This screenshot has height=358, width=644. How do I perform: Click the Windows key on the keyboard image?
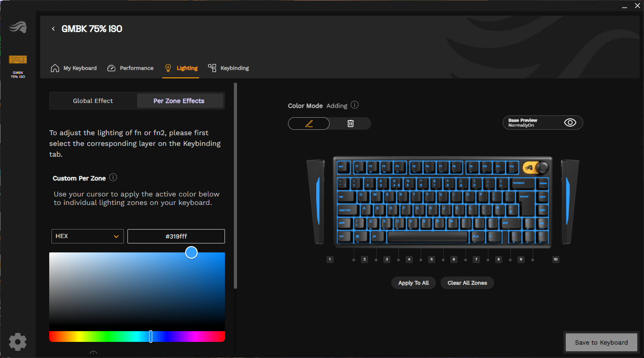361,237
